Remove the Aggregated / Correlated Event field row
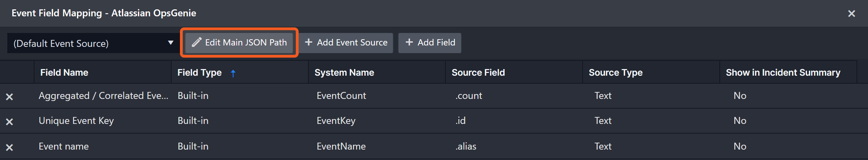868x160 pixels. pyautogui.click(x=9, y=97)
